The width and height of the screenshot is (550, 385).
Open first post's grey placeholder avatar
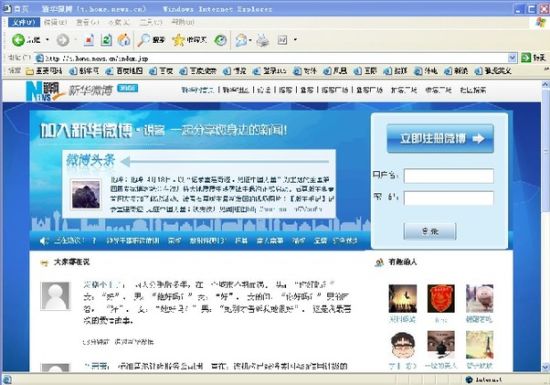pyautogui.click(x=56, y=296)
